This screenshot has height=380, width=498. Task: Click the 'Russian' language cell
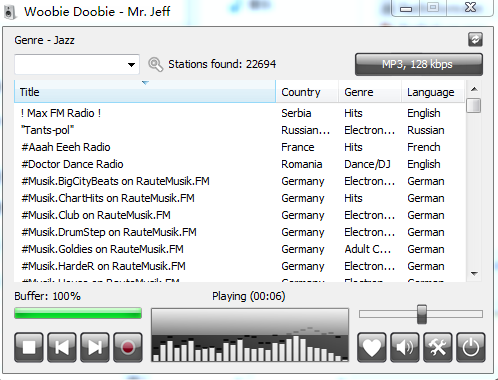click(x=426, y=130)
